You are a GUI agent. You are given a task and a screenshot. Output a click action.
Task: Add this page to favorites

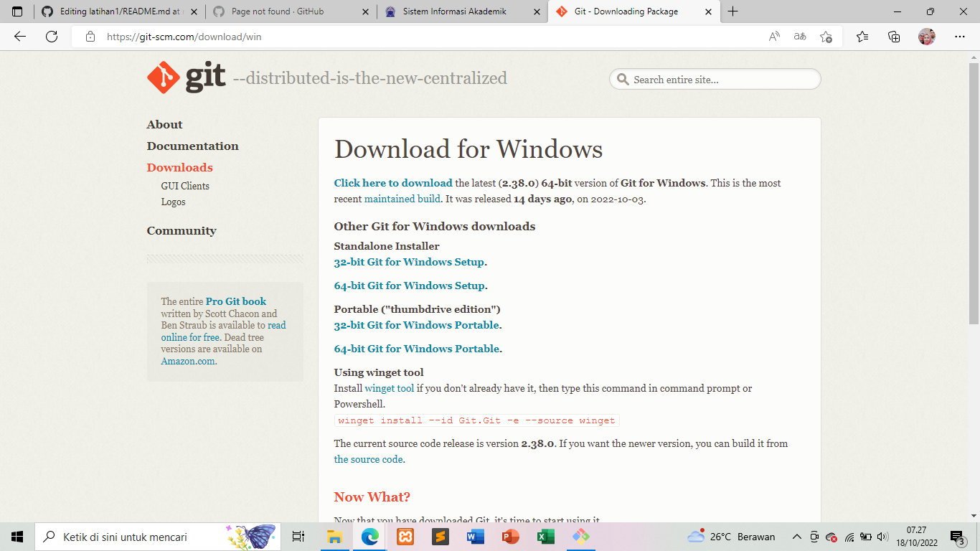pos(825,36)
